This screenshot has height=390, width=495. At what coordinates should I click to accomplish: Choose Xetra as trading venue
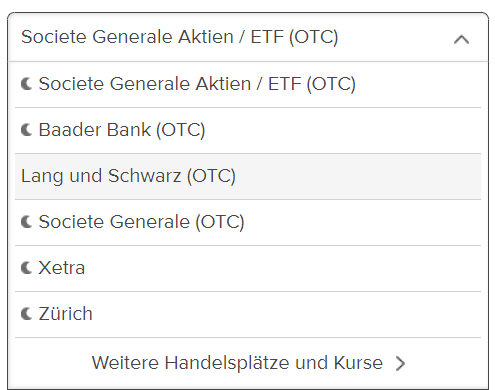tap(248, 268)
